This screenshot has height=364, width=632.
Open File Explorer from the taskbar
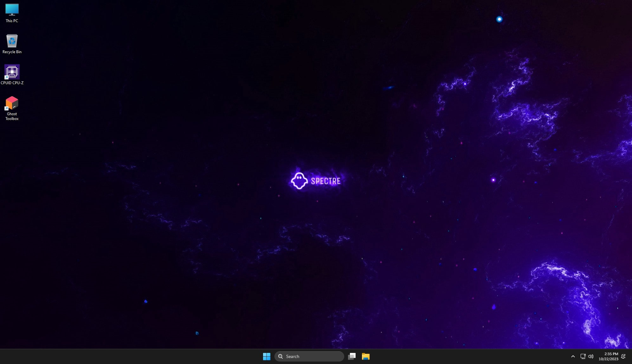tap(366, 356)
